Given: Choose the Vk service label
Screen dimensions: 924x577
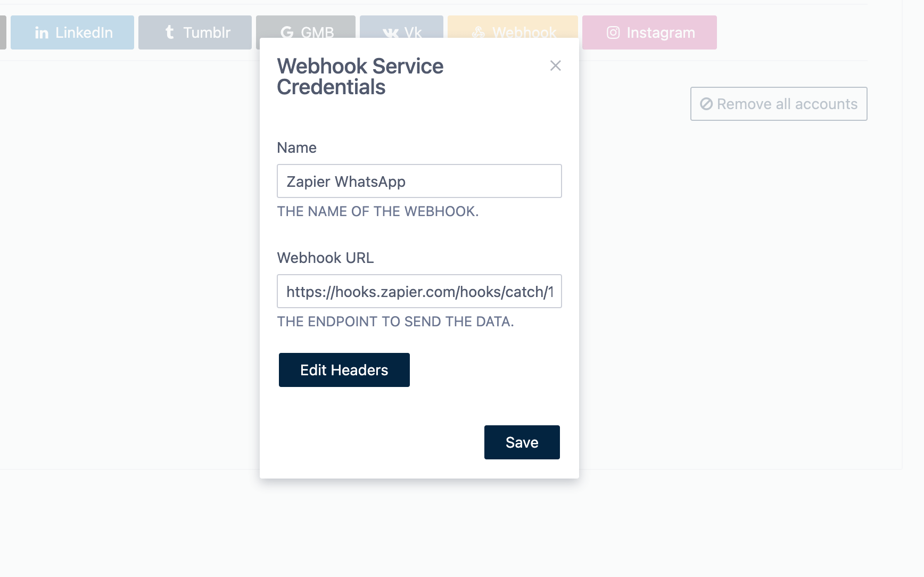Looking at the screenshot, I should pyautogui.click(x=413, y=32).
